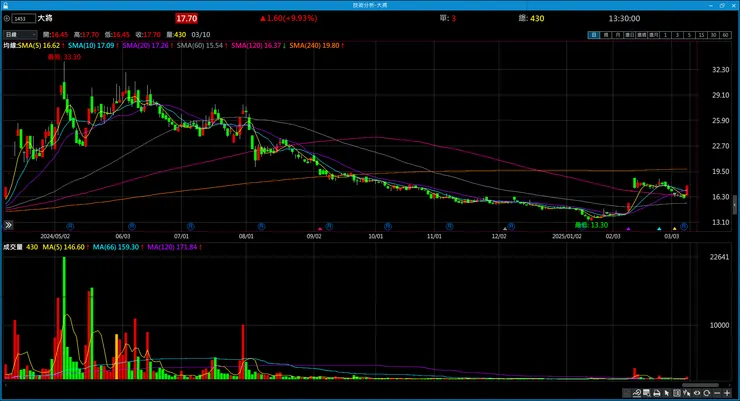This screenshot has width=740, height=401.
Task: Click the monthly marker icon near 2024/05/02
Action: coord(70,226)
